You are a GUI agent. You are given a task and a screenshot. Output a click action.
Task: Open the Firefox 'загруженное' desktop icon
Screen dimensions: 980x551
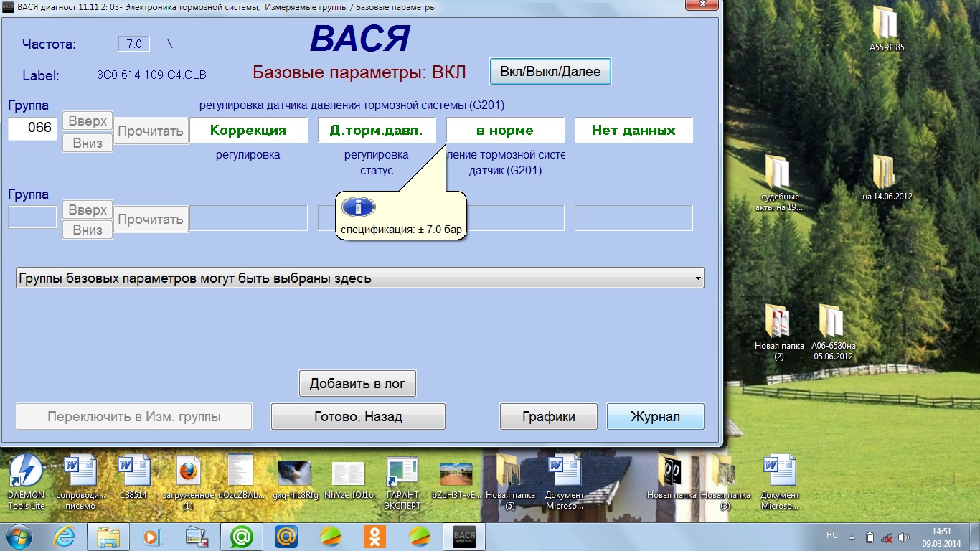[x=188, y=474]
